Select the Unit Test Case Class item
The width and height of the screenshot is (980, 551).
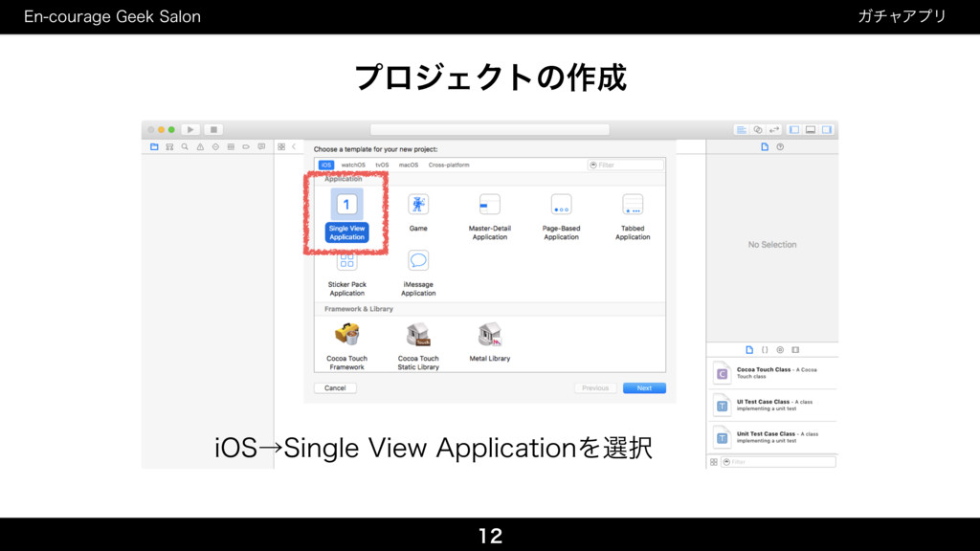click(x=772, y=437)
